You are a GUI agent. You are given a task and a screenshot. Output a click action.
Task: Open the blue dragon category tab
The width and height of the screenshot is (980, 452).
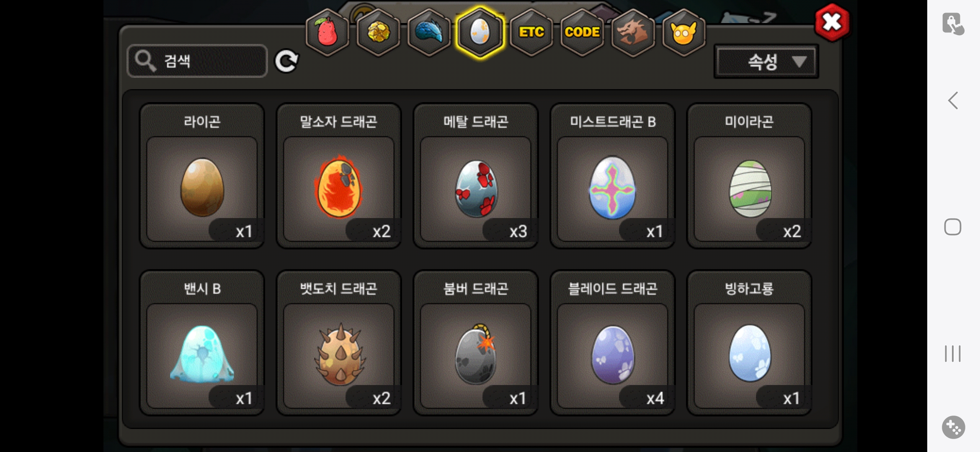[429, 33]
